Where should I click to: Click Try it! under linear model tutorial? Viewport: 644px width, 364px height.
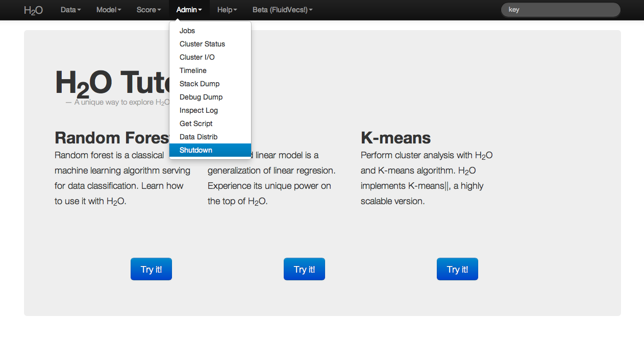[x=304, y=269]
